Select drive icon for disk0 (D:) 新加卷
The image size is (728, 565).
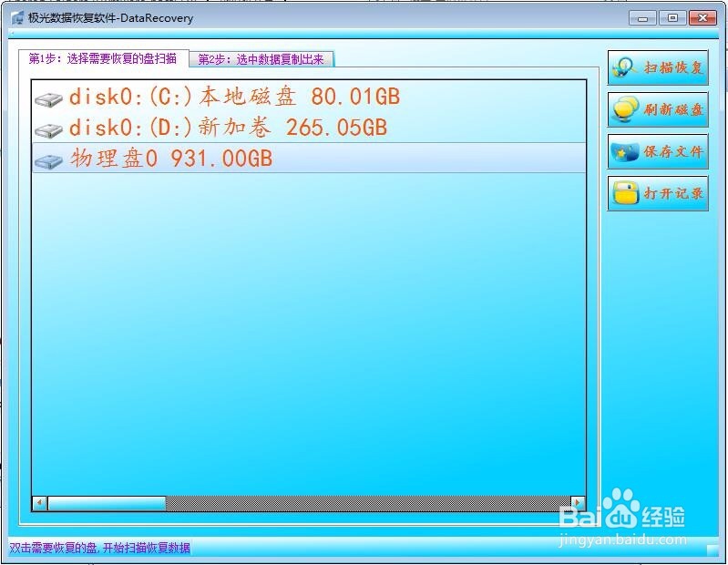(48, 130)
